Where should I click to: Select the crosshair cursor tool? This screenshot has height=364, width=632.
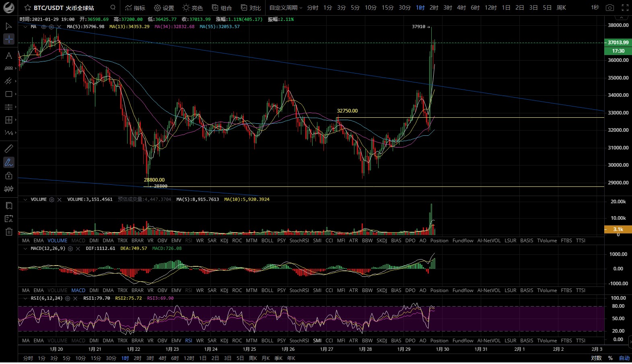[x=8, y=39]
